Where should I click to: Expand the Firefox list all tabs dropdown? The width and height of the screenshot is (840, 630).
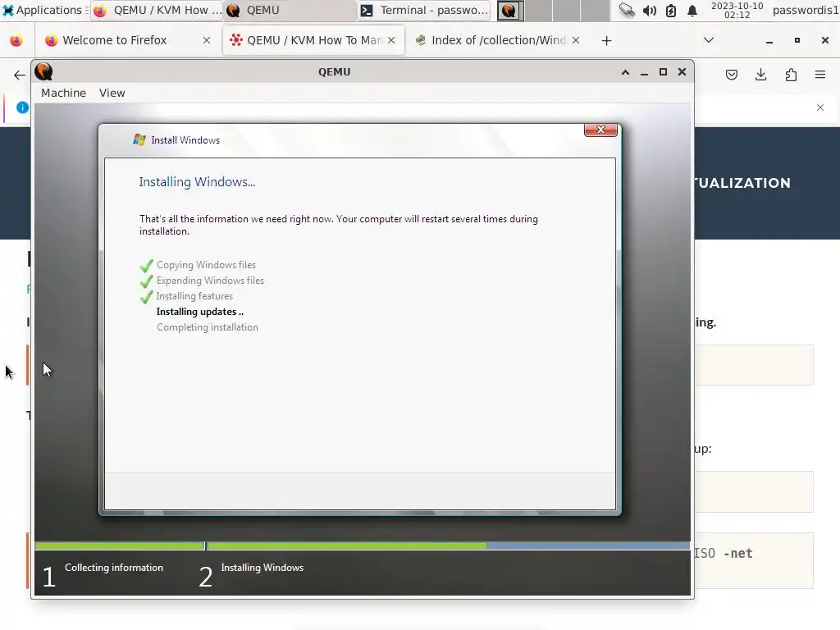(708, 40)
